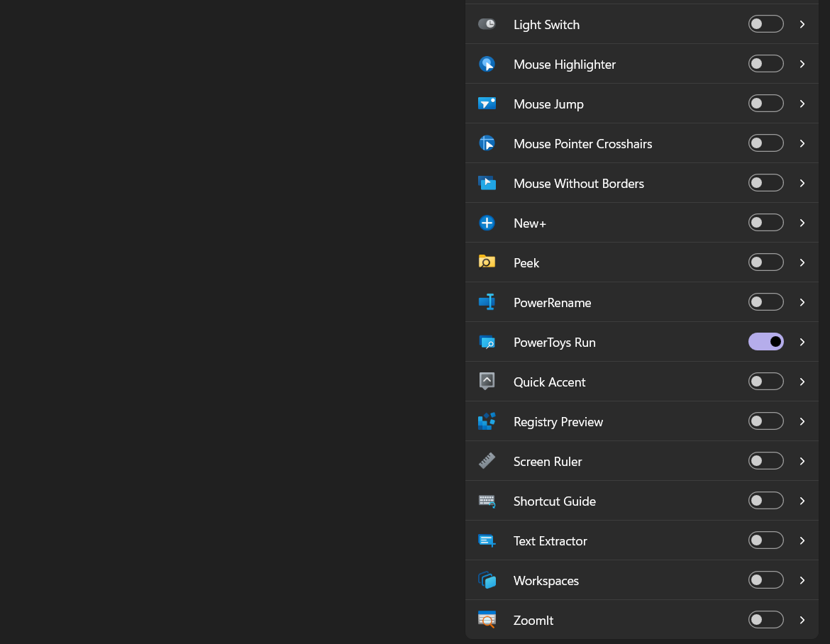Click Registry Preview chevron arrow
The width and height of the screenshot is (830, 644).
(802, 421)
